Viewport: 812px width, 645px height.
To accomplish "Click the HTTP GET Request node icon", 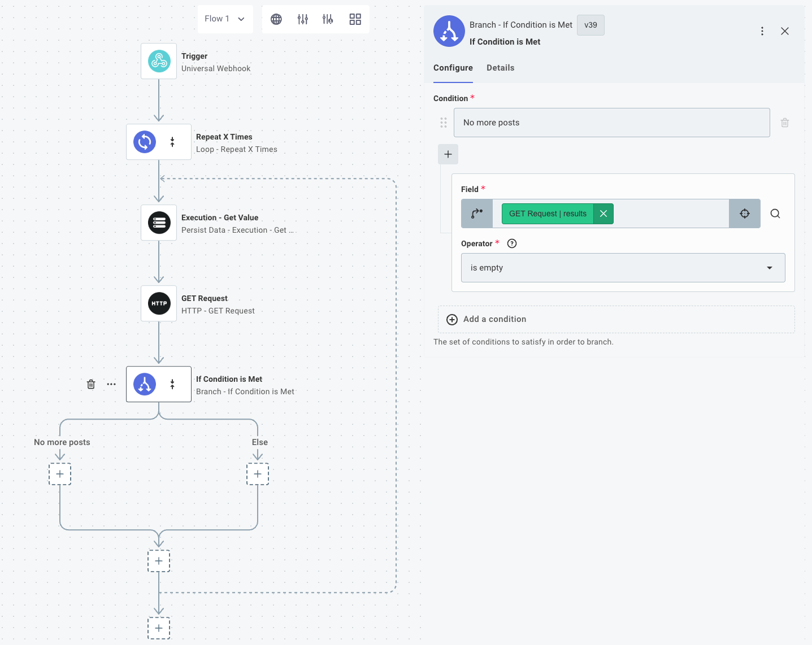I will [159, 303].
